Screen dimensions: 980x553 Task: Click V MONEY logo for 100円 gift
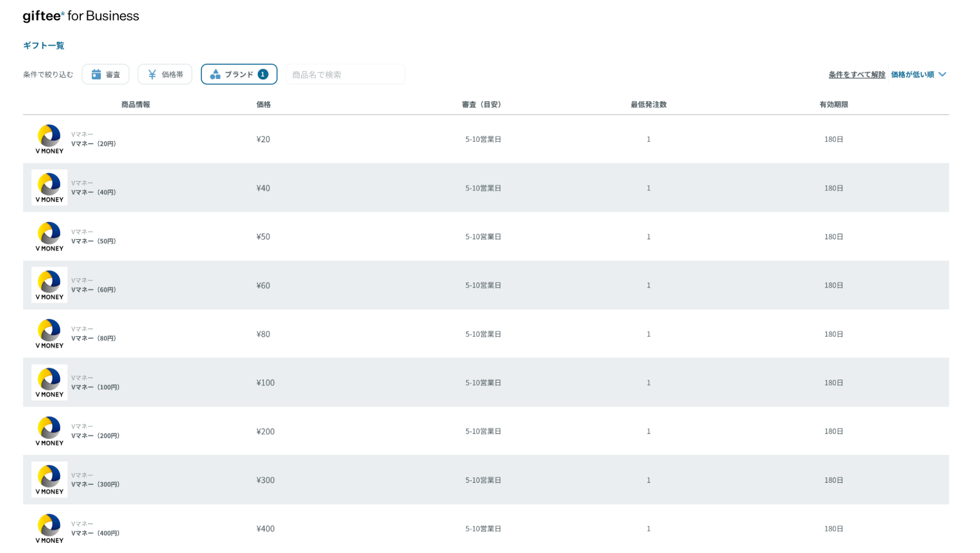50,383
